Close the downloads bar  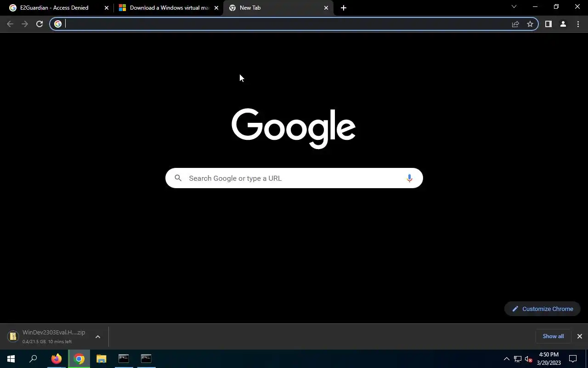click(580, 336)
